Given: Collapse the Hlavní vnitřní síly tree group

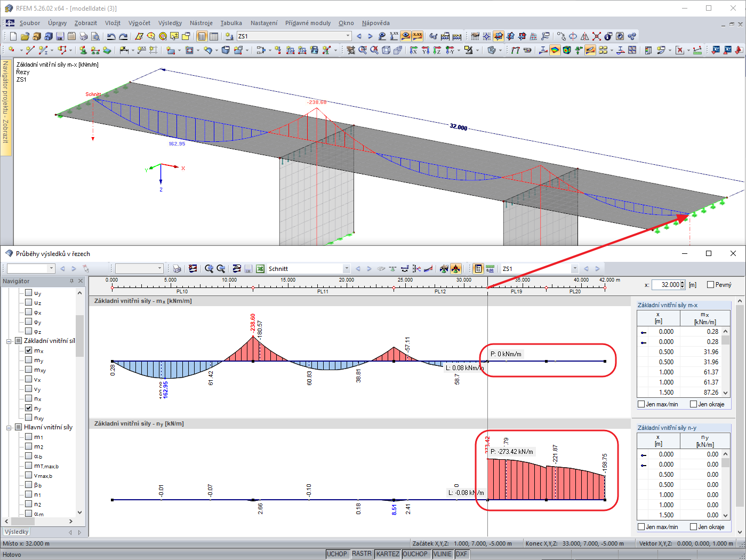Looking at the screenshot, I should point(9,428).
